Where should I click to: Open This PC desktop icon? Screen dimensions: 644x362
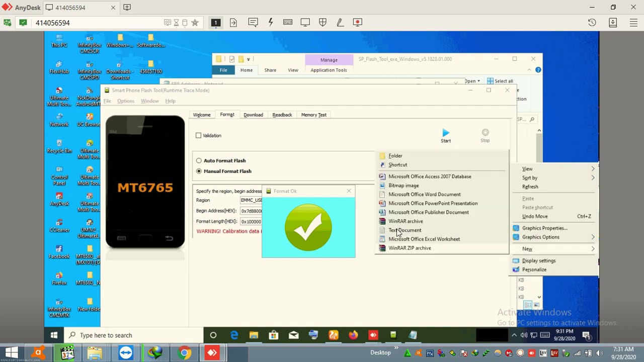tap(59, 41)
